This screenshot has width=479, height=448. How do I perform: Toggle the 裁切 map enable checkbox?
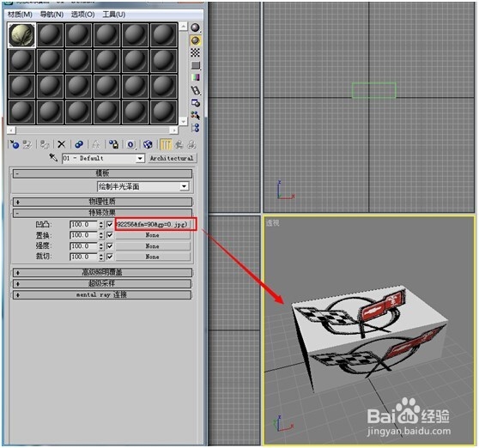[x=110, y=257]
